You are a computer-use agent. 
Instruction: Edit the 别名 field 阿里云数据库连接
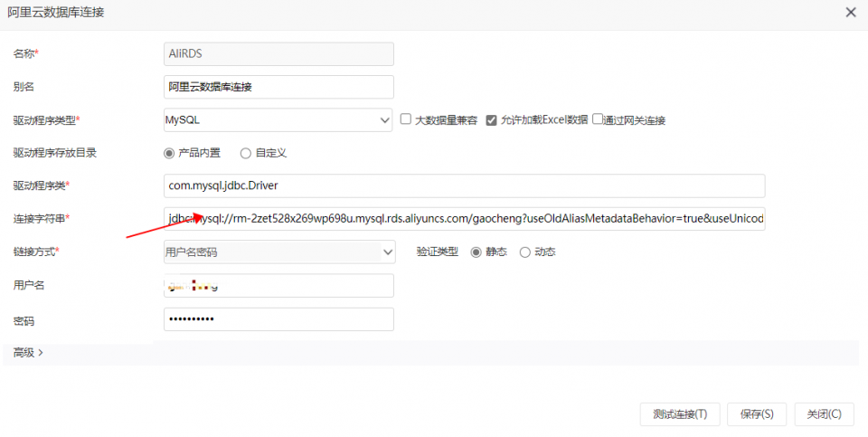(278, 87)
